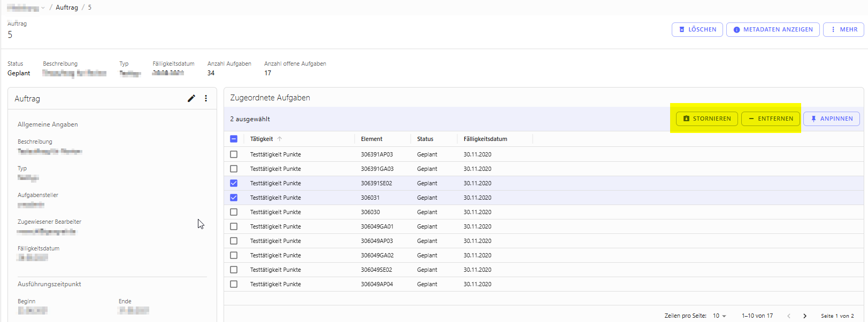This screenshot has width=868, height=322.
Task: Sort by Tätigkeit column header
Action: (262, 139)
